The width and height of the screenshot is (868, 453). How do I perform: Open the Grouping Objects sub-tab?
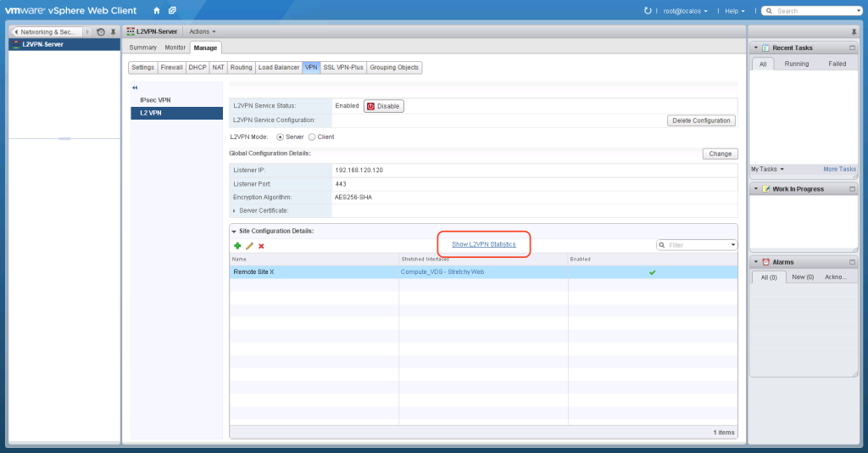point(394,68)
